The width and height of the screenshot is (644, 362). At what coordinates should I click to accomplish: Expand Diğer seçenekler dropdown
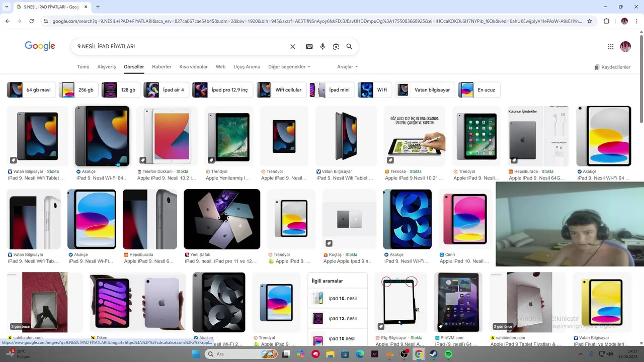[x=289, y=67]
